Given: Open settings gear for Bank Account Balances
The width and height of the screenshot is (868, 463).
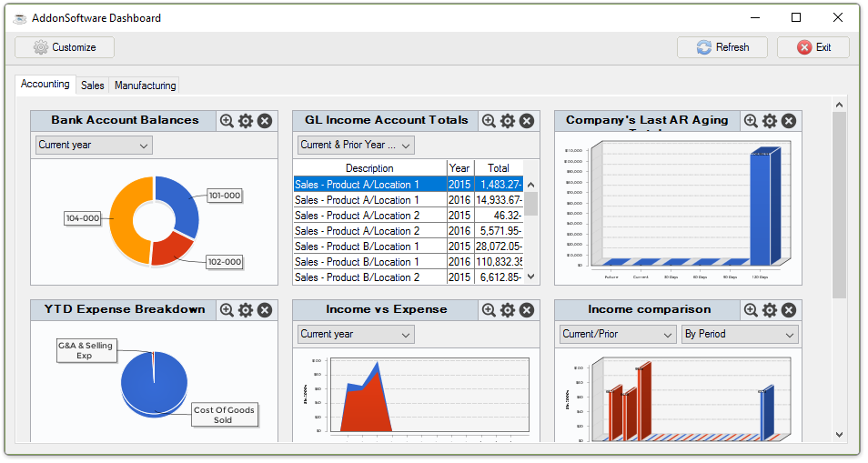Looking at the screenshot, I should tap(246, 121).
